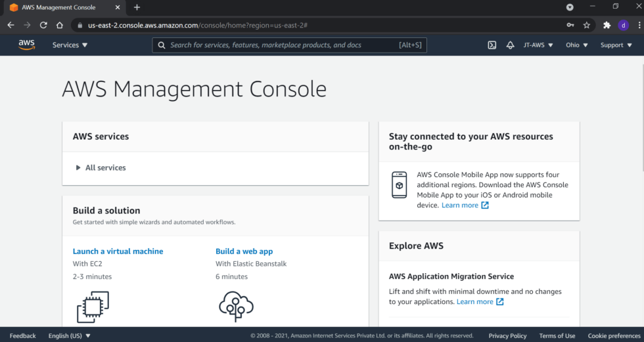Screen dimensions: 644x342
Task: Click the AWS Application Migration Service heading
Action: pos(451,276)
